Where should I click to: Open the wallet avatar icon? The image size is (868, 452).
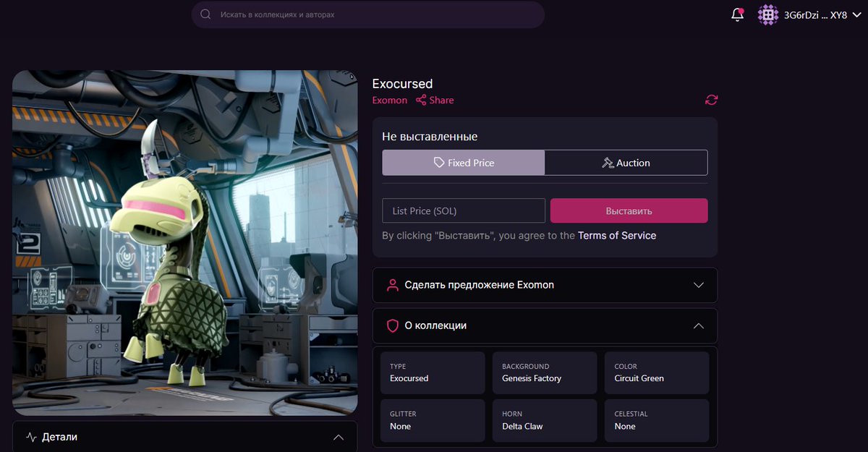768,14
